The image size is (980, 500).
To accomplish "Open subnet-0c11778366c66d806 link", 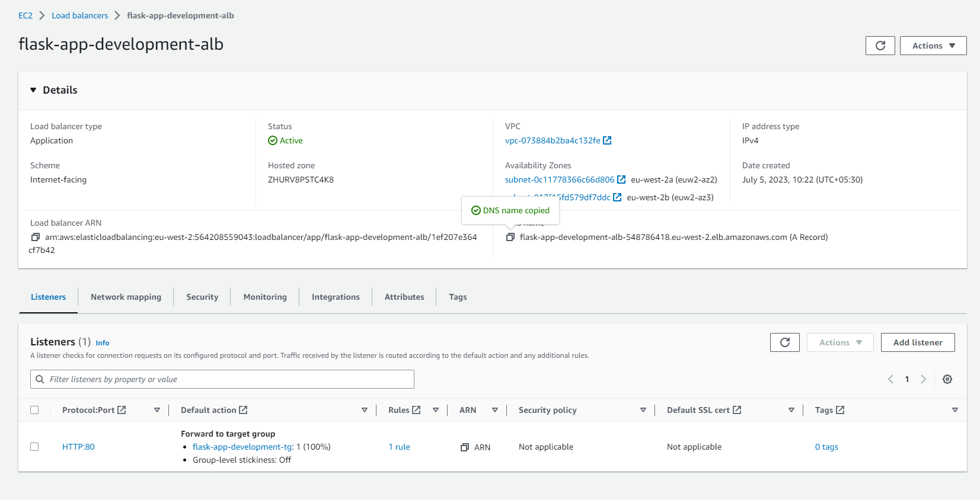I will [560, 180].
